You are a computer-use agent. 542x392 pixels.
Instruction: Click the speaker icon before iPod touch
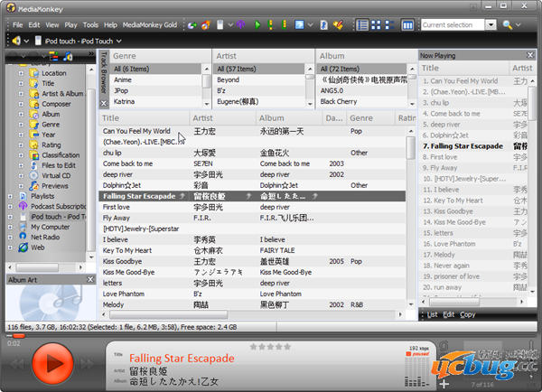coord(17,41)
